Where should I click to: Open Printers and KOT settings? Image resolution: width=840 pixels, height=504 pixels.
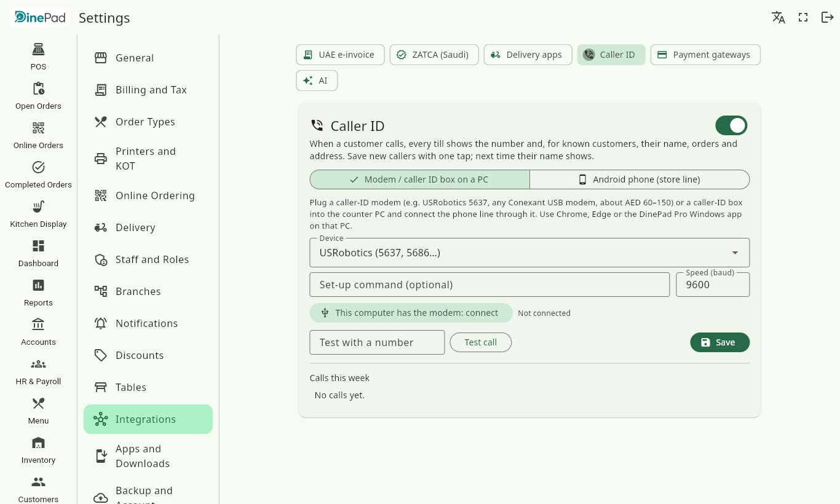[148, 159]
